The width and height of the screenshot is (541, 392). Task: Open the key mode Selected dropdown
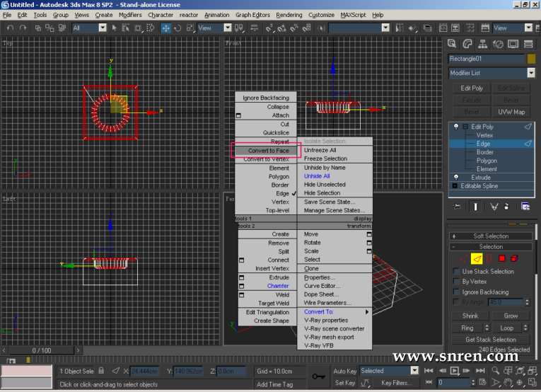tap(414, 371)
